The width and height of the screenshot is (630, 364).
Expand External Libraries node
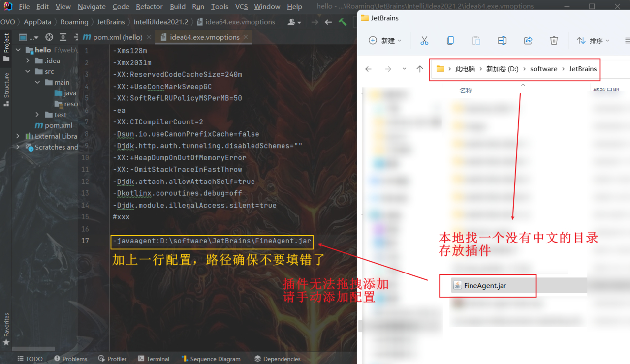[x=18, y=136]
